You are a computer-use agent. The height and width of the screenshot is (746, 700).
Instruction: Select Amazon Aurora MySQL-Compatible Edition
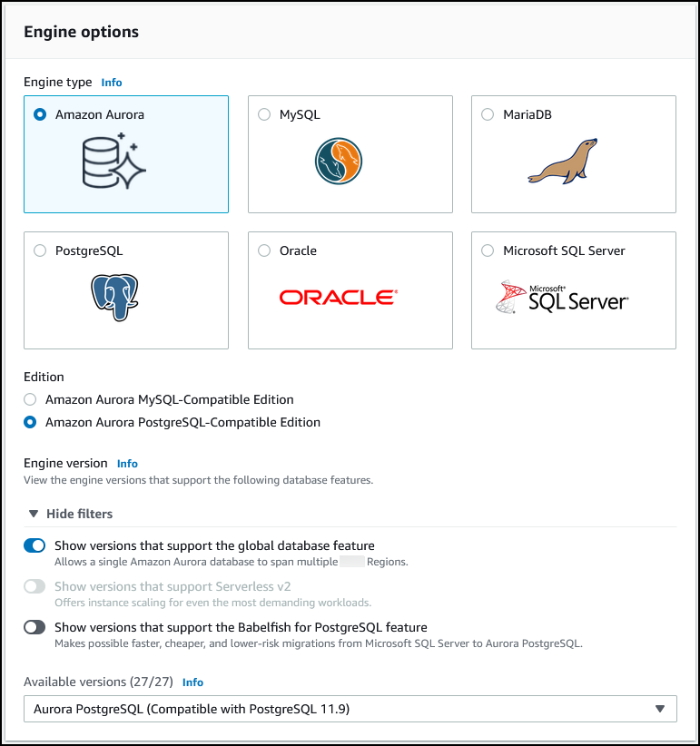[x=31, y=399]
